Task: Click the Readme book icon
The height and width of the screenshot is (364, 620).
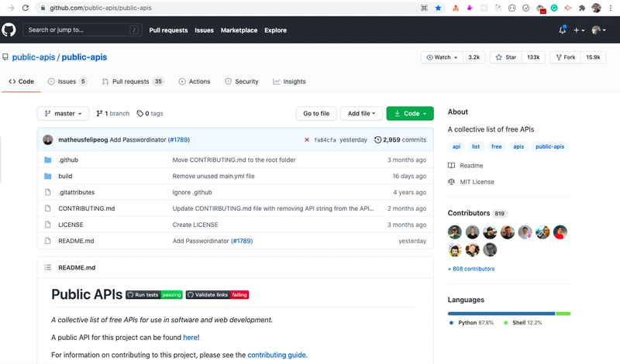Action: click(x=451, y=166)
